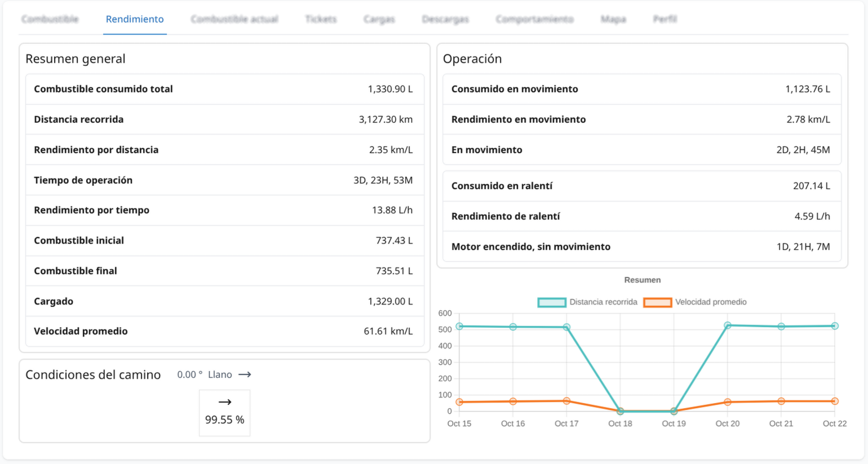
Task: Go to the Cargas tab
Action: [x=379, y=19]
